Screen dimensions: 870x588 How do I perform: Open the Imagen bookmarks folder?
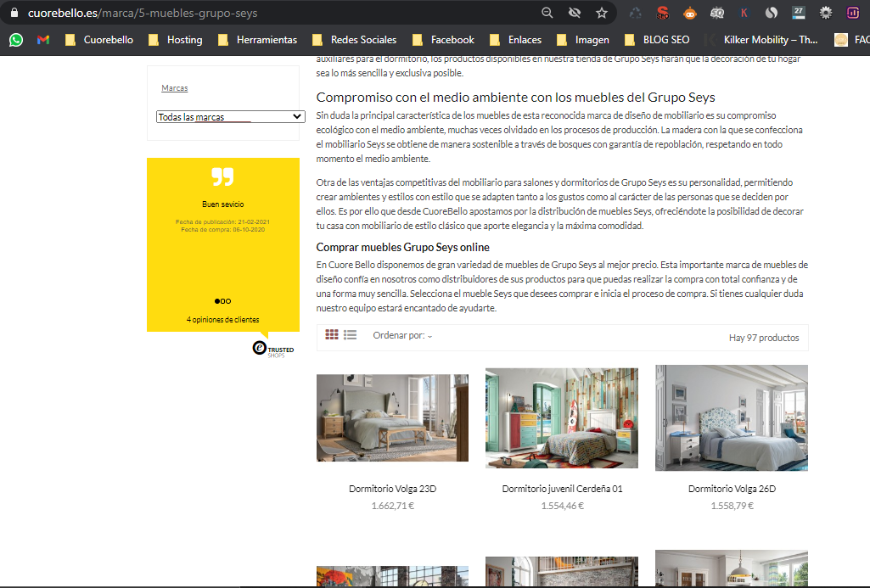pos(582,40)
